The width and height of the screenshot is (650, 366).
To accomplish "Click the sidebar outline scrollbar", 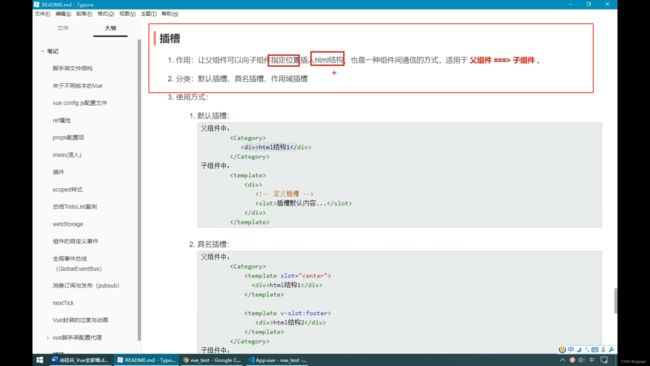I will click(139, 190).
